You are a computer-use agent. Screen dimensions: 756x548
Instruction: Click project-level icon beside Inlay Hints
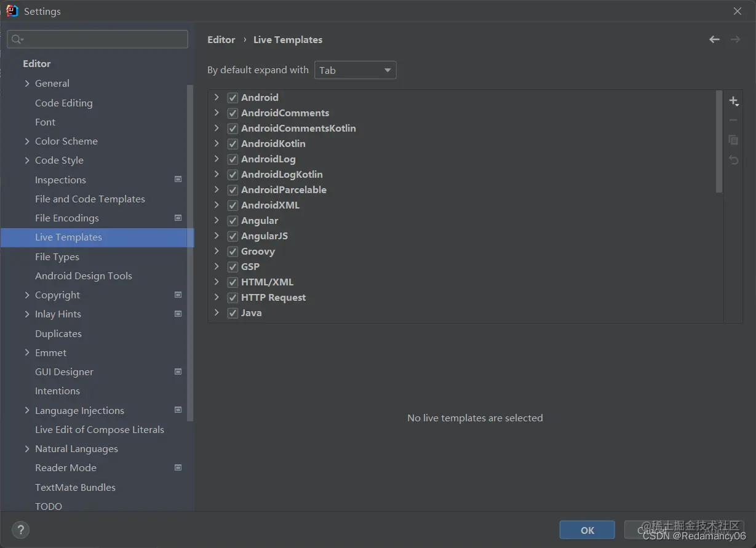pyautogui.click(x=178, y=314)
